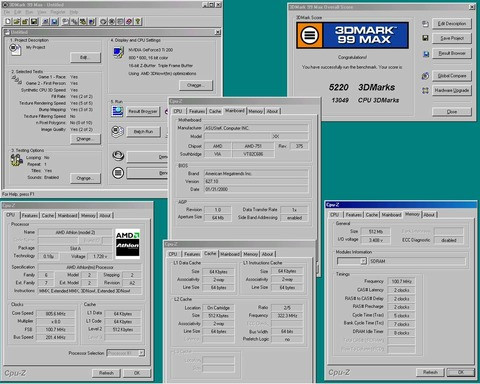Click Change button under Selected Tests

[x=85, y=139]
